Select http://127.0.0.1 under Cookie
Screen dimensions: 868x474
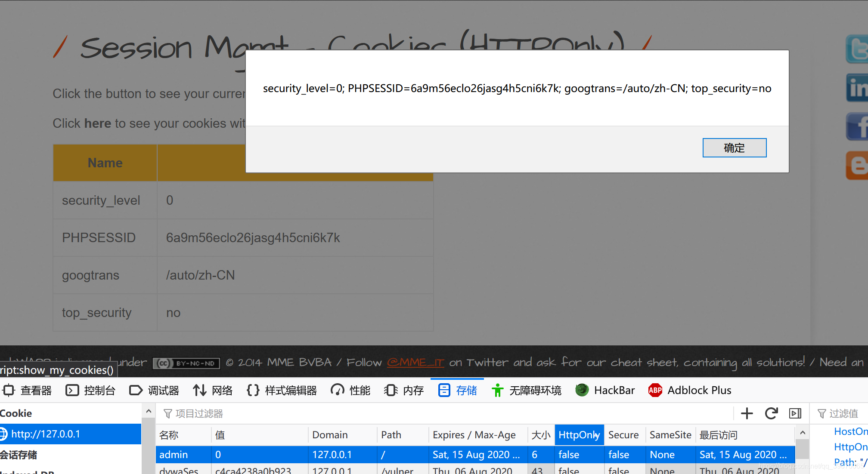(71, 434)
